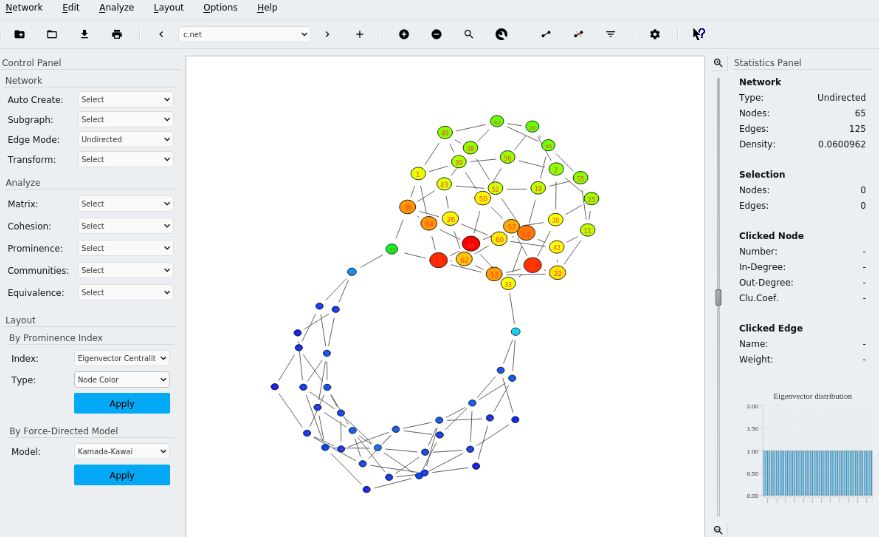Click the Eigenvector distribution chart

tap(812, 447)
